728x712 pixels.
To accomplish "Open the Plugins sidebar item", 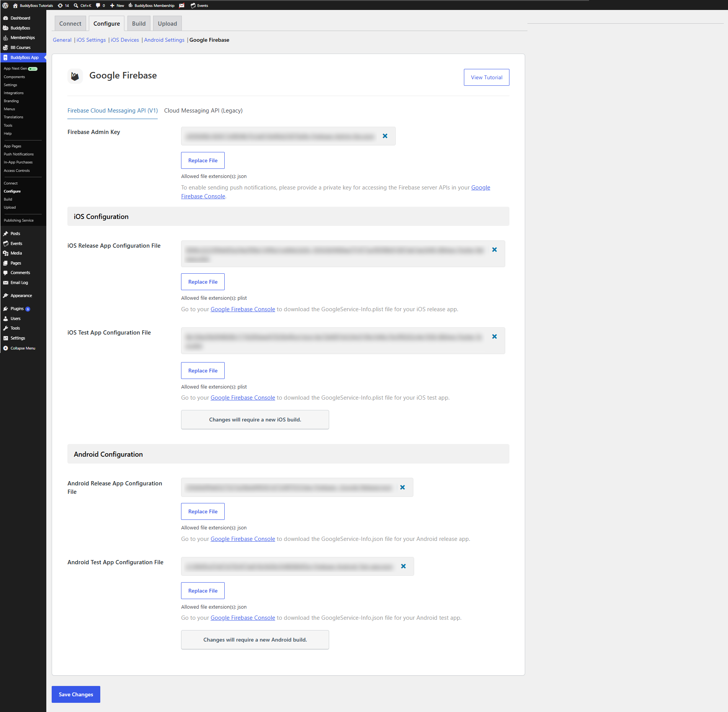I will coord(17,309).
